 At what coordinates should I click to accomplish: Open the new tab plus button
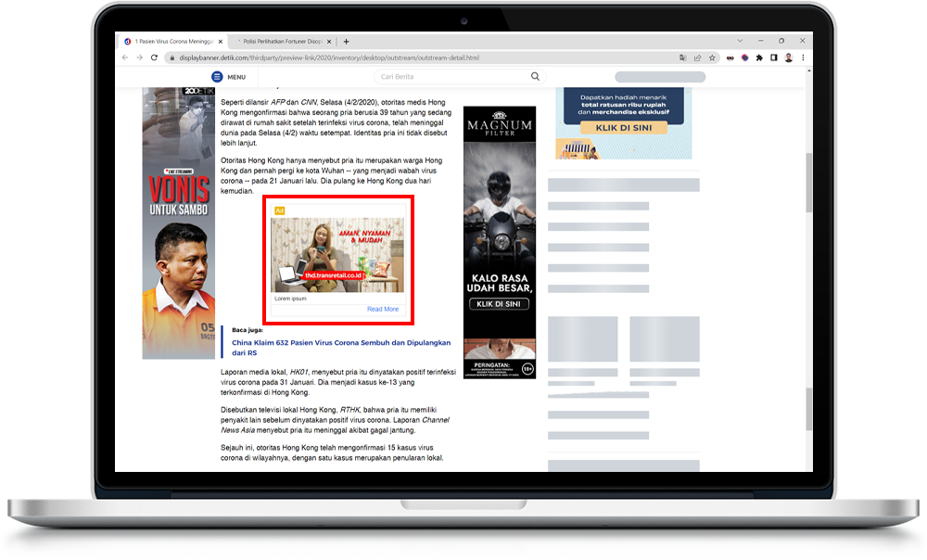347,42
